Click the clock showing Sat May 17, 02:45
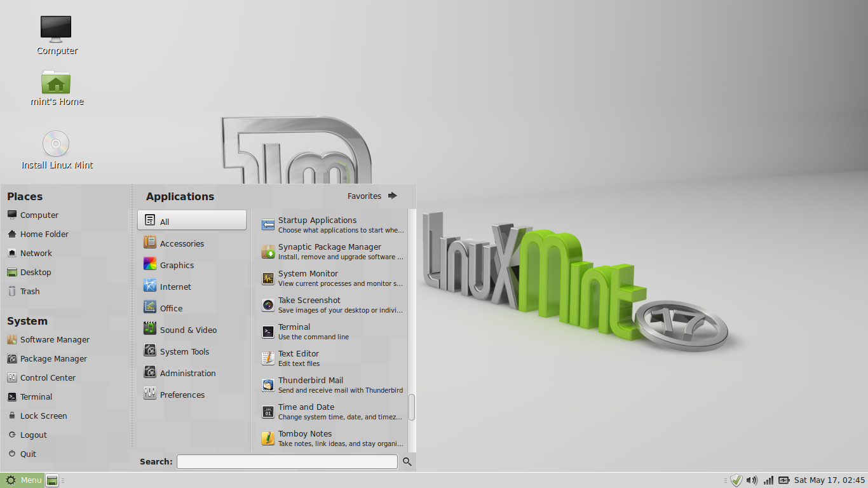 829,480
